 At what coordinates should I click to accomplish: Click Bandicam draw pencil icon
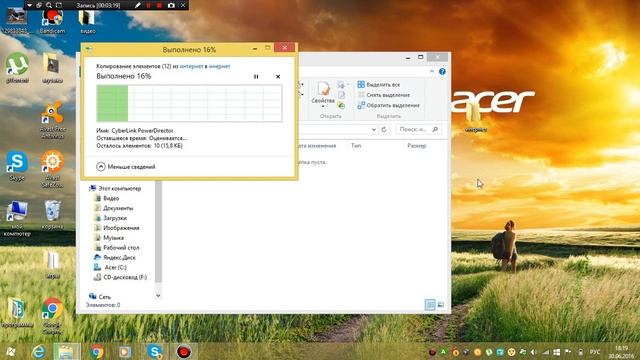tap(138, 5)
